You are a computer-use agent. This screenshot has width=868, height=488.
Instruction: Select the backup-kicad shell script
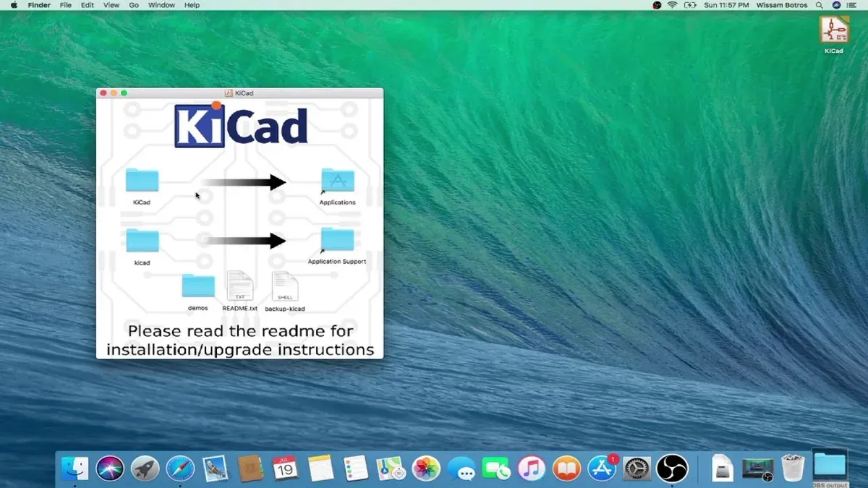[285, 286]
